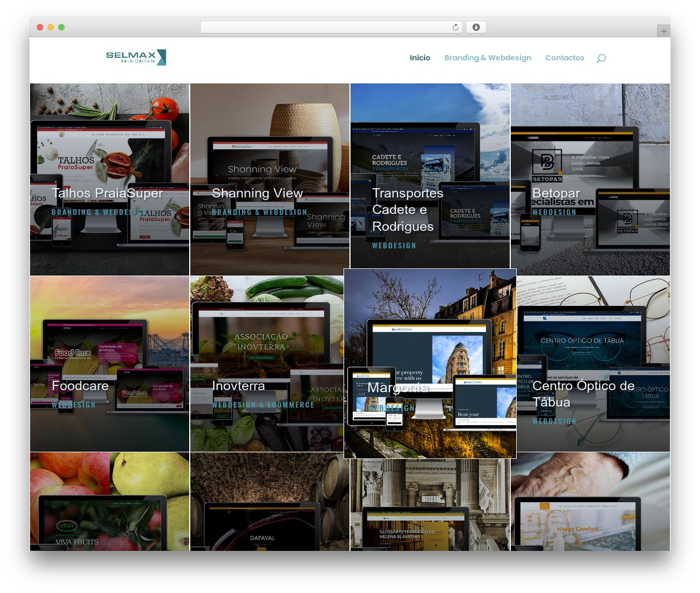Open the Transportes Cadete e Rodrigues title
700x593 pixels.
coord(407,210)
